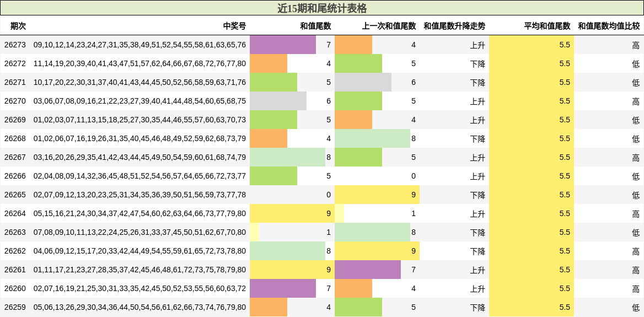The image size is (644, 317).
Task: Click the previous tail value 1 in row 26264
Action: tap(414, 213)
